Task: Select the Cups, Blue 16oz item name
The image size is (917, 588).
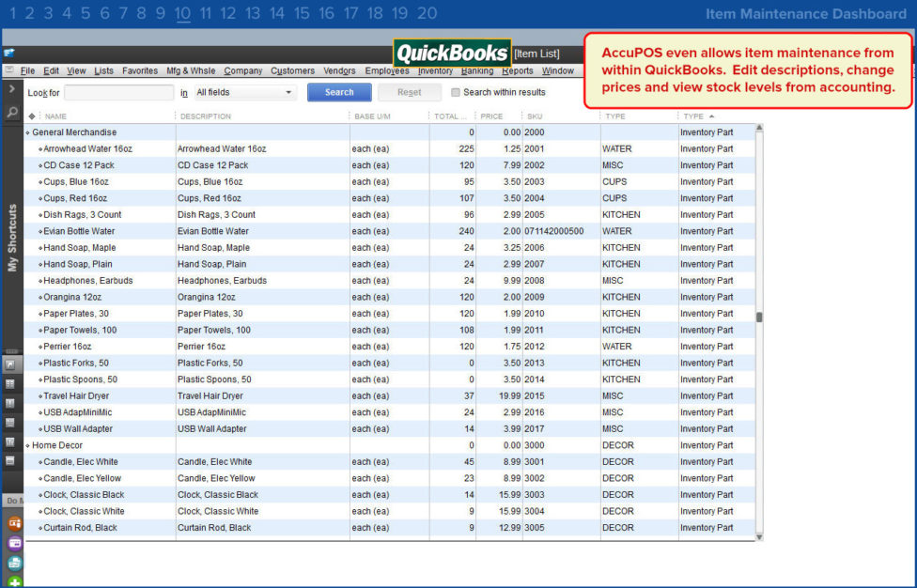Action: (76, 182)
